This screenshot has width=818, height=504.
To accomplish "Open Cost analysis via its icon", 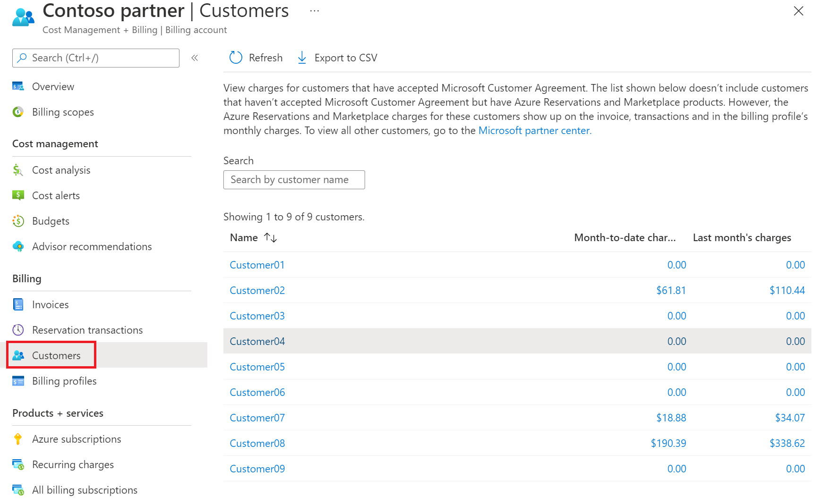I will point(18,170).
